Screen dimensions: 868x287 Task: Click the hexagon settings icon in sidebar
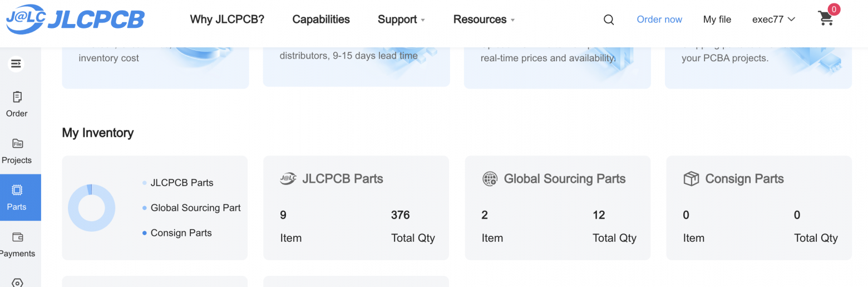17,283
